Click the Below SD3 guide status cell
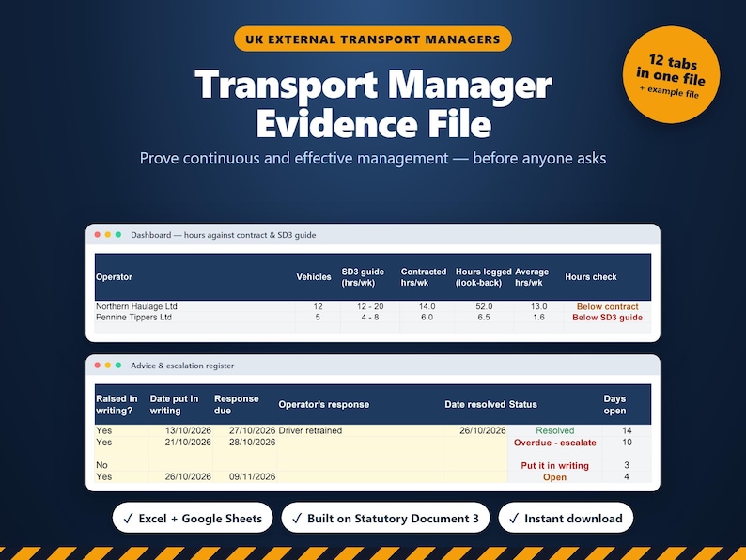Viewport: 746px width, 560px height. click(608, 318)
